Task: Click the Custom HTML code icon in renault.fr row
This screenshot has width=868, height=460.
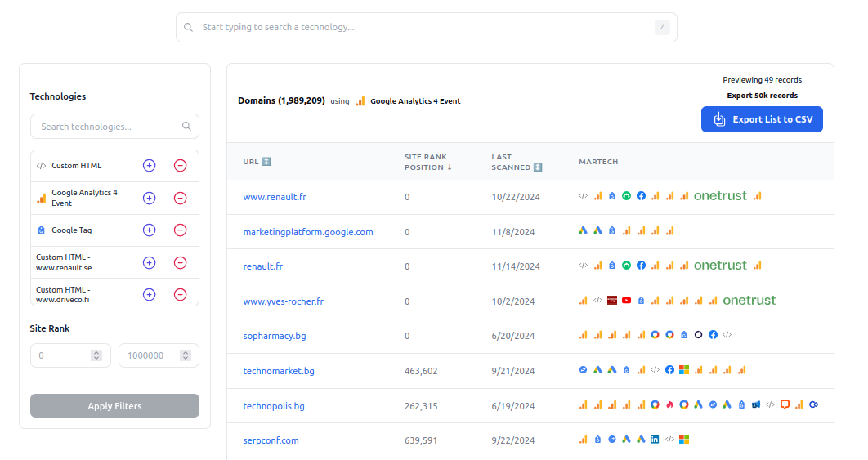Action: coord(583,266)
